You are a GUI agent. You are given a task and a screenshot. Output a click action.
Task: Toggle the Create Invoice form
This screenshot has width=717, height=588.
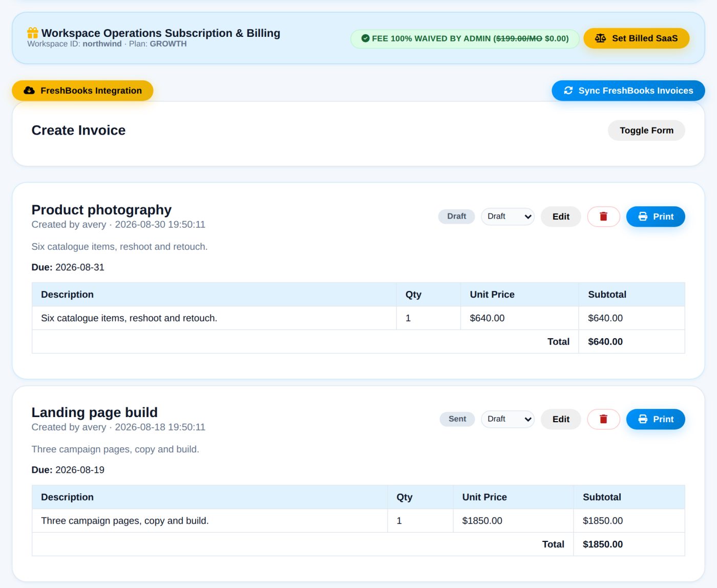646,130
